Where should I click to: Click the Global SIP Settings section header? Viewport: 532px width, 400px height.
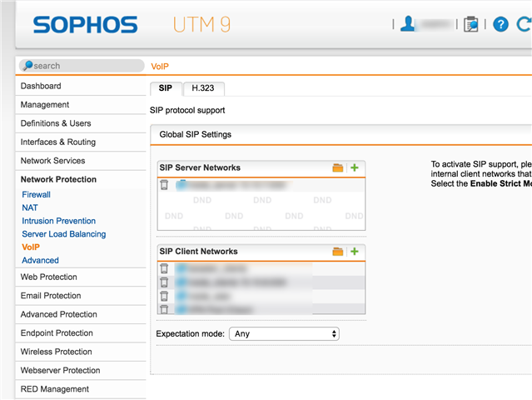click(341, 134)
